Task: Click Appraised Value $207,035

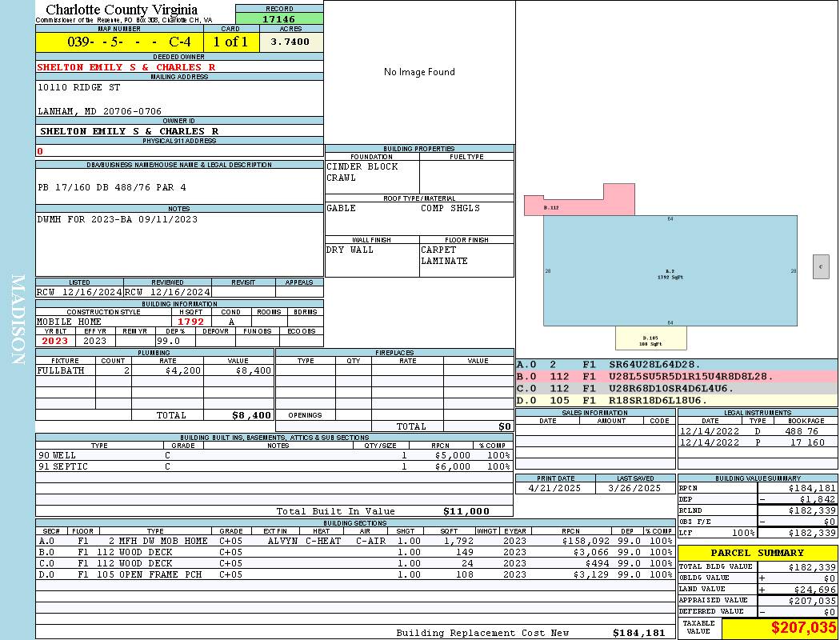Action: click(x=812, y=600)
